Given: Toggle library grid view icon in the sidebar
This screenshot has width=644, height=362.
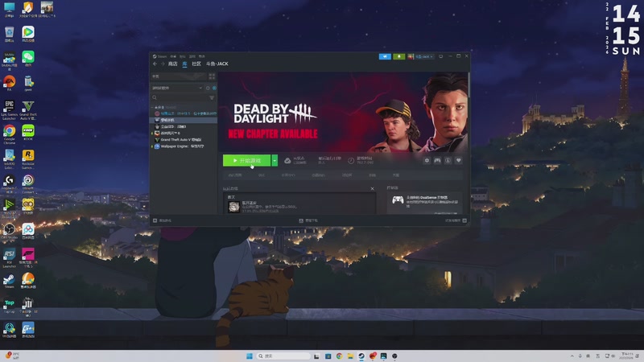Looking at the screenshot, I should (x=212, y=76).
